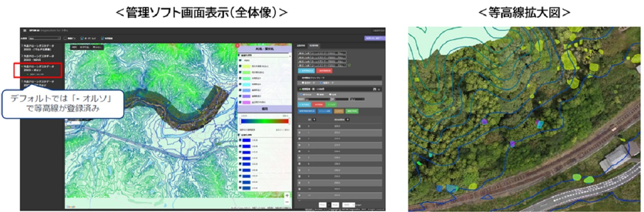This screenshot has height=212, width=644.
Task: Click the left handle of the elevation gradient slider
Action: pos(239,121)
